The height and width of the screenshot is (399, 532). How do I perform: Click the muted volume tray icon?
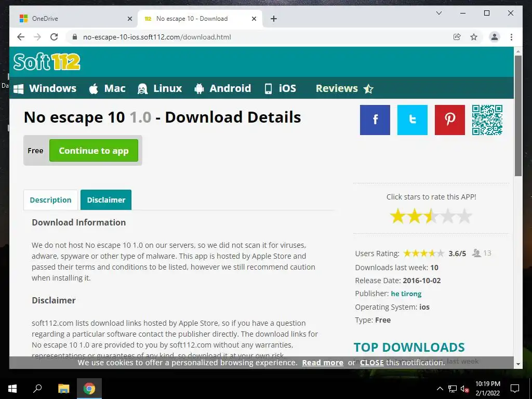pos(464,389)
